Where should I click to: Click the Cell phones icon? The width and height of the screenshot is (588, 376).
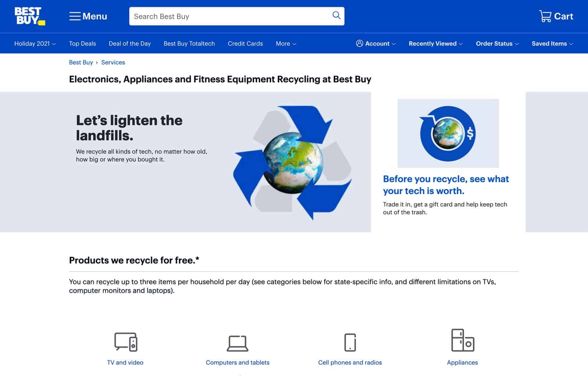click(x=350, y=342)
